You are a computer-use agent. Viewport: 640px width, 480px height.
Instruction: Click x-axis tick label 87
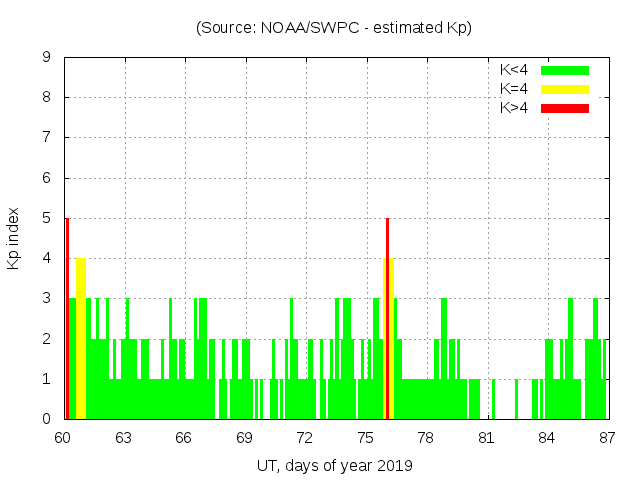606,437
